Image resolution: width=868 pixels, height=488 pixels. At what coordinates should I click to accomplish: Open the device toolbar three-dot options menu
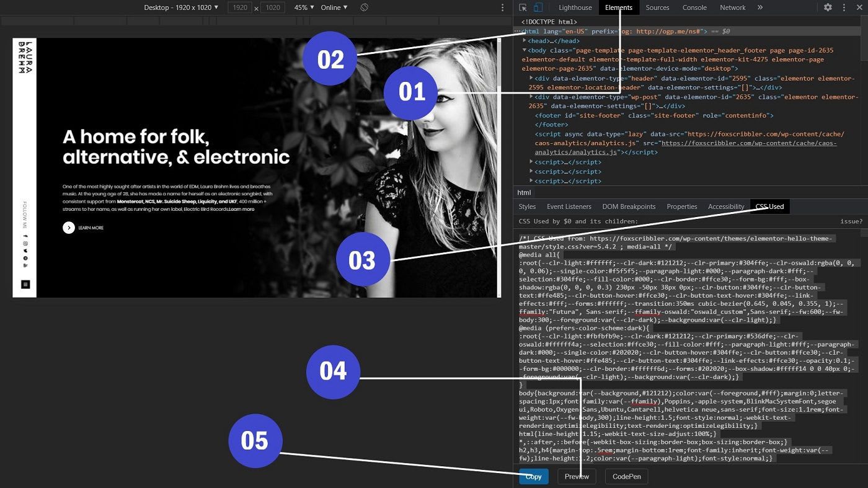[503, 7]
